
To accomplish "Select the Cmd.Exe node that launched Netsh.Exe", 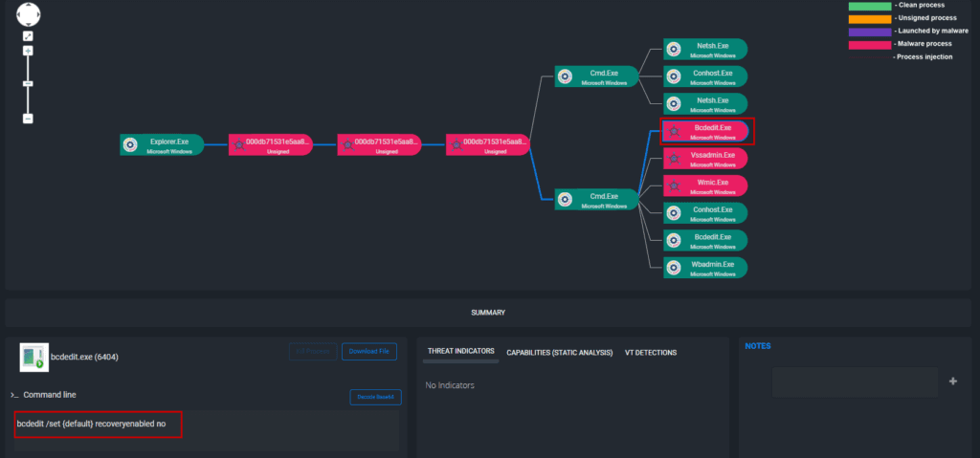I will point(597,76).
